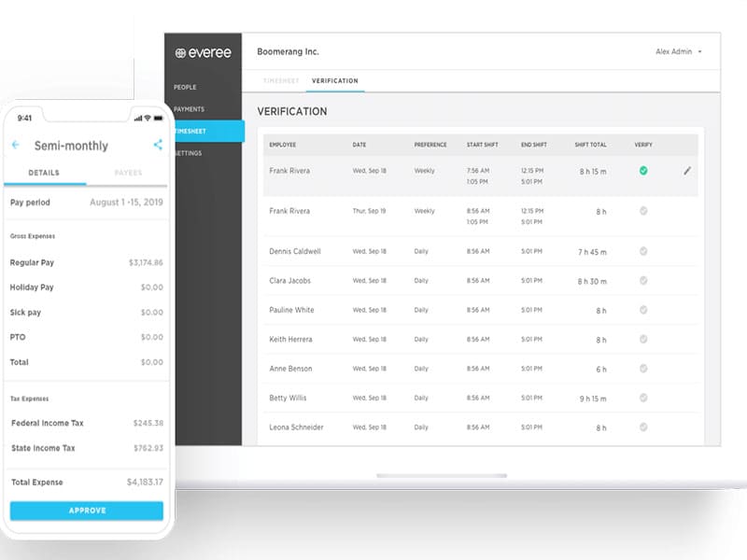The width and height of the screenshot is (747, 560).
Task: Verify Keith Herrera's shift
Action: point(643,339)
